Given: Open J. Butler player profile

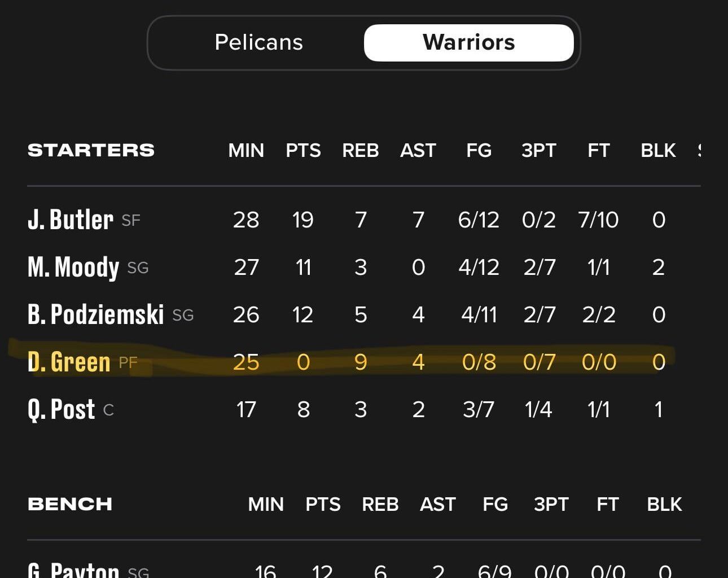Looking at the screenshot, I should (71, 220).
